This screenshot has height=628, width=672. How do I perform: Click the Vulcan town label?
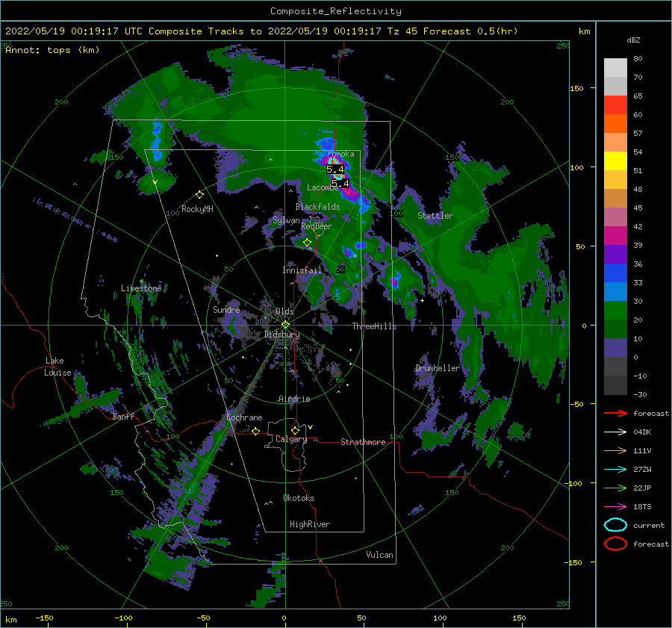coord(379,555)
